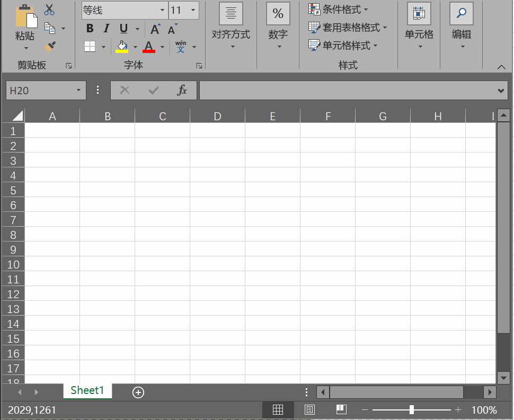Open the Name Box dropdown arrow

[x=78, y=90]
